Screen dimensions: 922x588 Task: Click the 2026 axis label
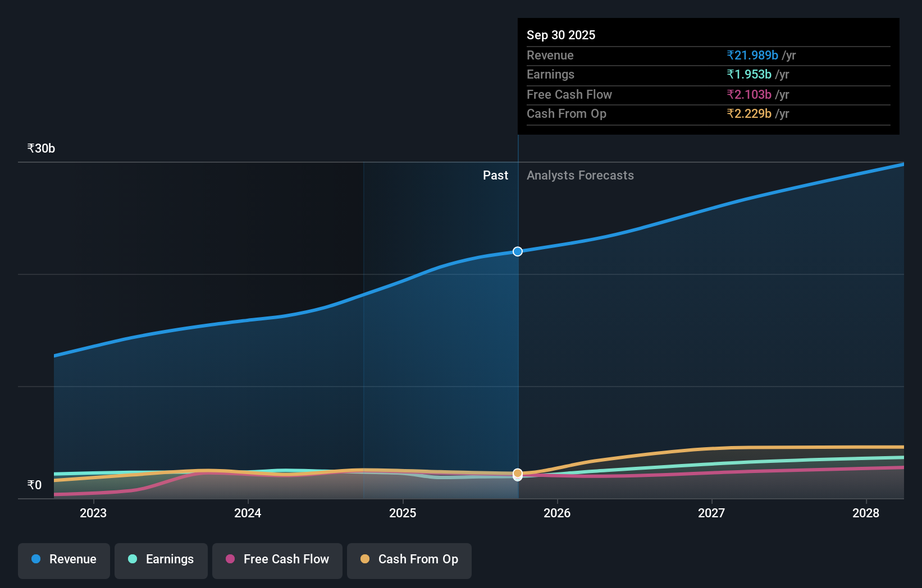557,513
